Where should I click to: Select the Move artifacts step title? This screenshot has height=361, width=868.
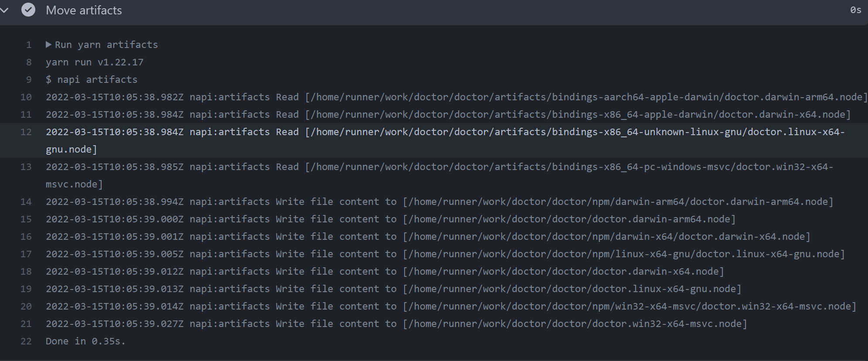84,10
